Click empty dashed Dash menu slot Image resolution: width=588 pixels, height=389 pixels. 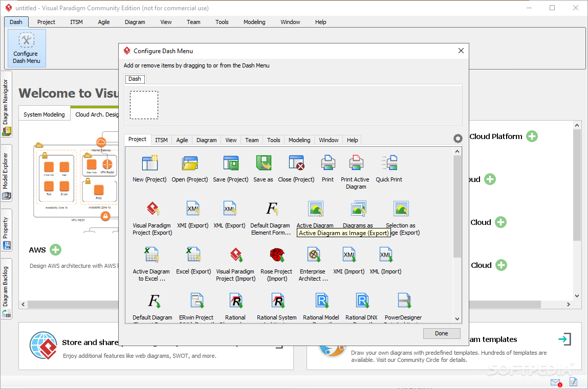pos(144,105)
